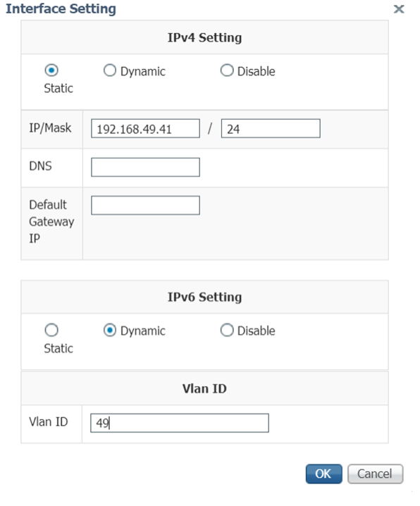The width and height of the screenshot is (420, 506).
Task: Click the Default Gateway IP label
Action: 51,221
